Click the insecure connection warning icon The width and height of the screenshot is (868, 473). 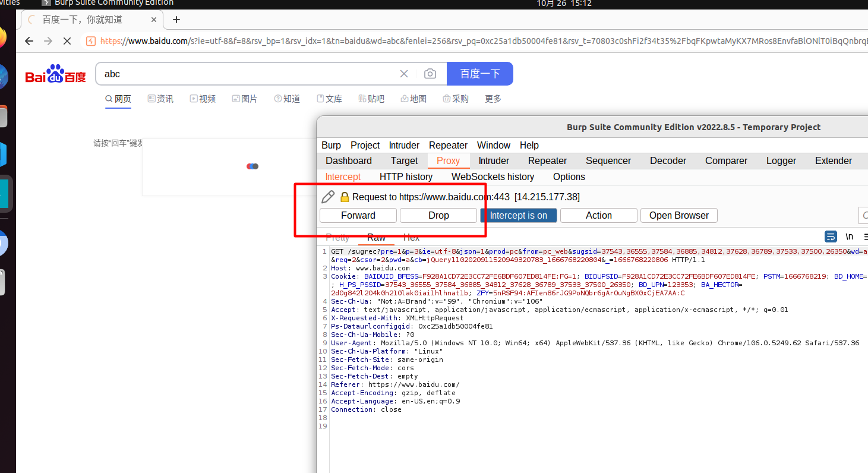tap(91, 41)
